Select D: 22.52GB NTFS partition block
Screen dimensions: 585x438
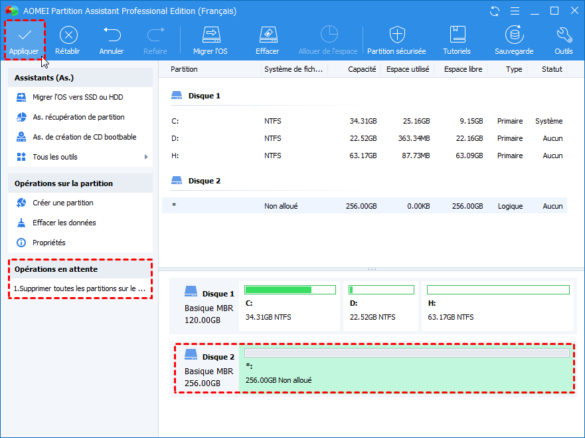[381, 306]
